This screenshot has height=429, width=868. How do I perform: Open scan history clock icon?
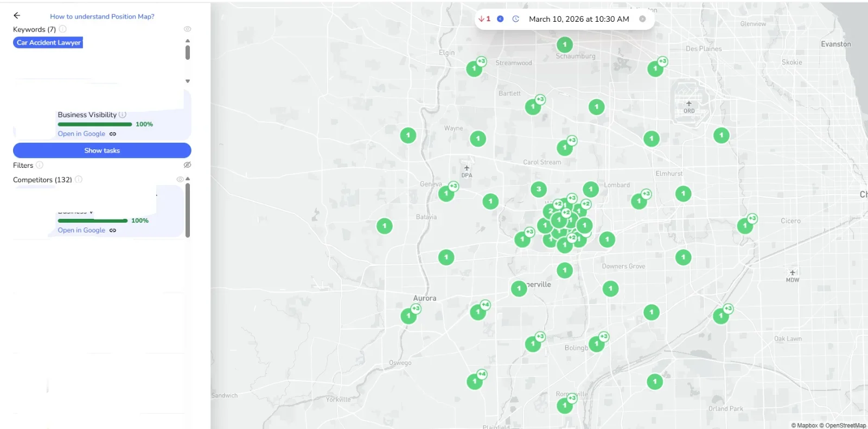pyautogui.click(x=515, y=19)
